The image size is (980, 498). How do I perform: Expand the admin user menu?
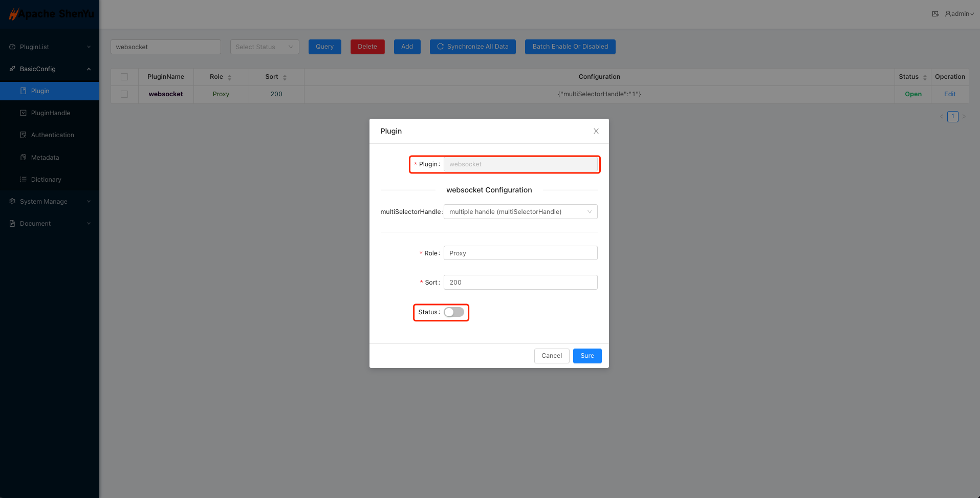tap(960, 14)
